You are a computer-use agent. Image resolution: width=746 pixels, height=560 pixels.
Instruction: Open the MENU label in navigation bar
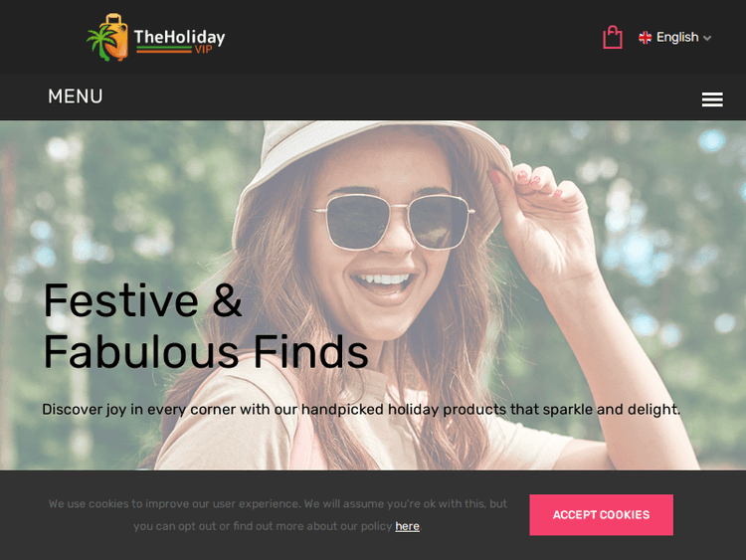tap(76, 96)
